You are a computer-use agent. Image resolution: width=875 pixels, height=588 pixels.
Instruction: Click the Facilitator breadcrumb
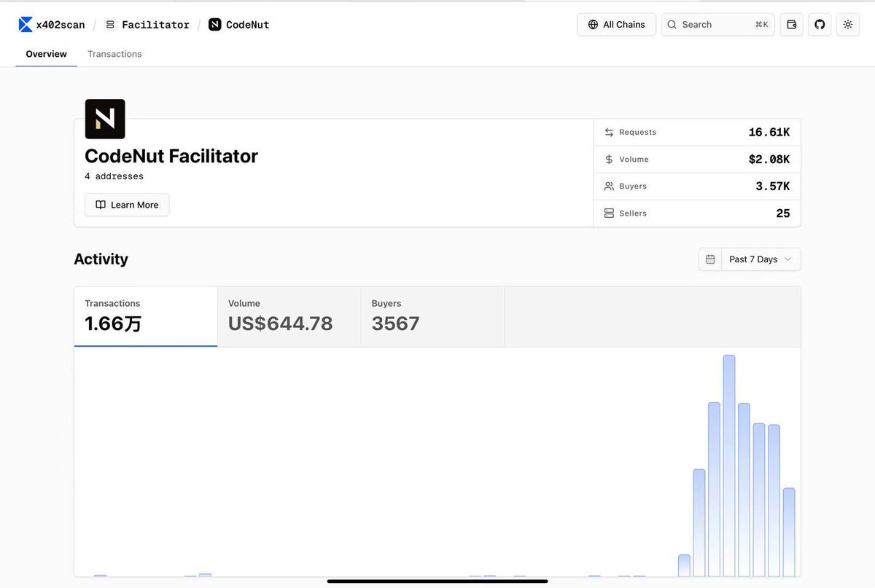click(147, 25)
